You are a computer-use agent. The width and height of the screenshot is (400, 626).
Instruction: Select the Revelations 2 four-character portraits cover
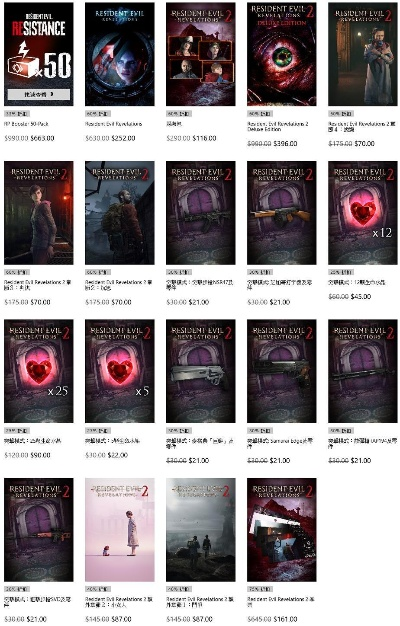pos(201,54)
